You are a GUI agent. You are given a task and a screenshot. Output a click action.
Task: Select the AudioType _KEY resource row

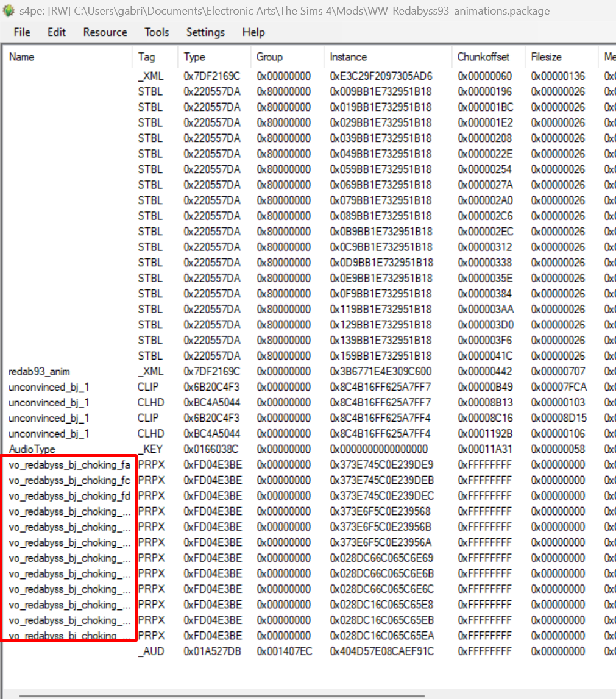coord(32,449)
